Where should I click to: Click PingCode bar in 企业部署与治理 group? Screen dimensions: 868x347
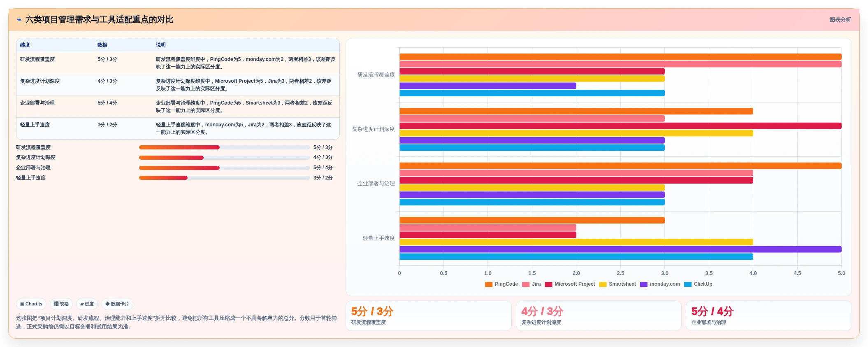click(x=620, y=166)
